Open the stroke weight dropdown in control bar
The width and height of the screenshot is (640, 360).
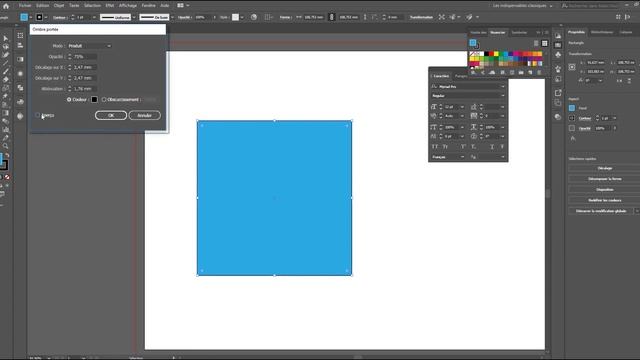[x=94, y=18]
